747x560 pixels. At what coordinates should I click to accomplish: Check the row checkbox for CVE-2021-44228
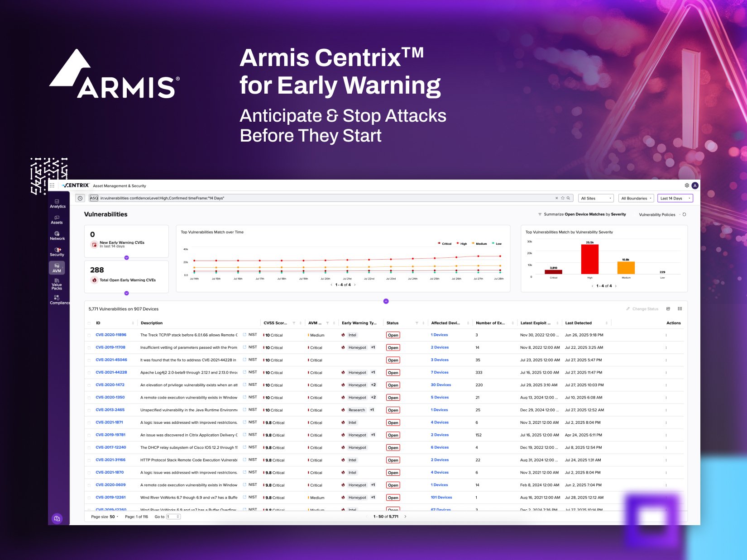(89, 373)
